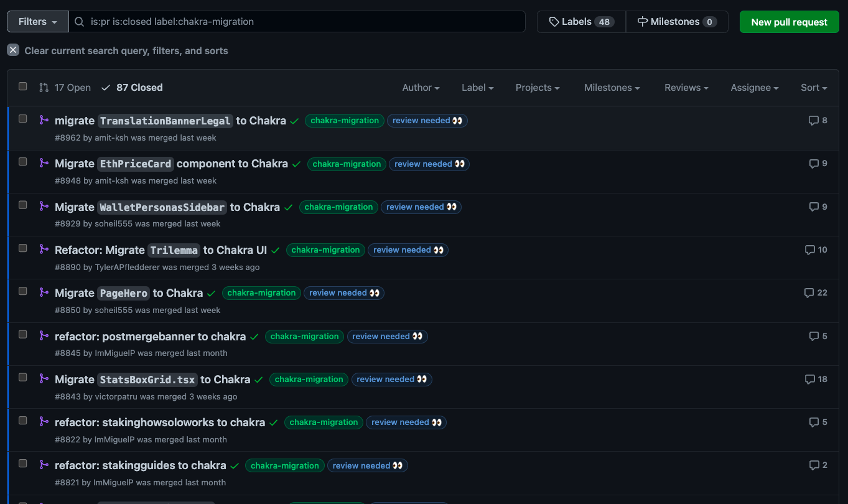Click comment icon on StatsBoxGrid.tsx pull request
The image size is (848, 504).
coord(809,379)
